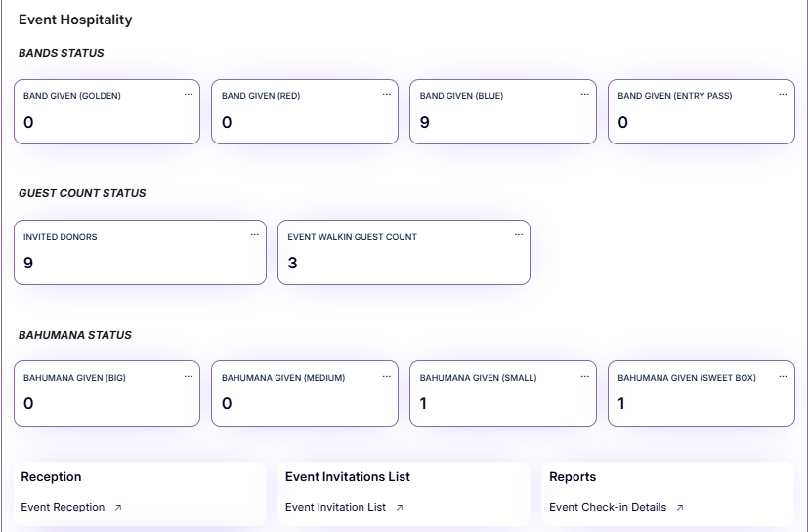
Task: Expand options for Bahumana Given (Small) card
Action: point(584,377)
